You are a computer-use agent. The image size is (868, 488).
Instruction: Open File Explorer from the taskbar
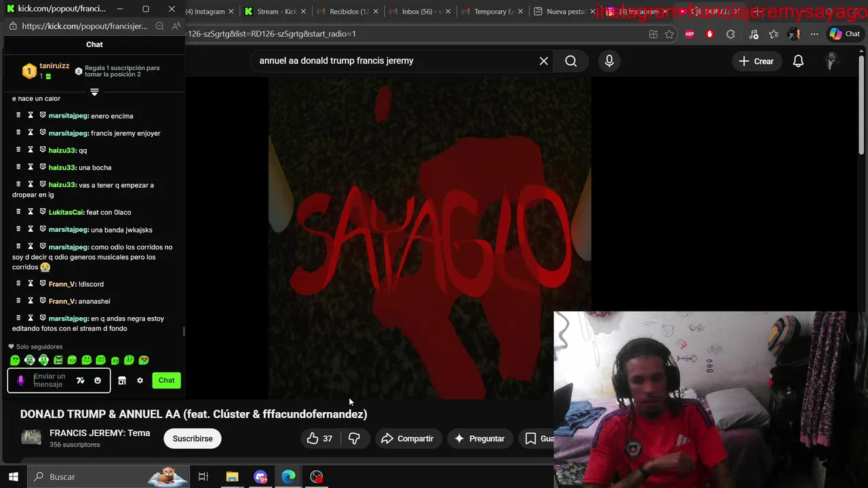232,476
